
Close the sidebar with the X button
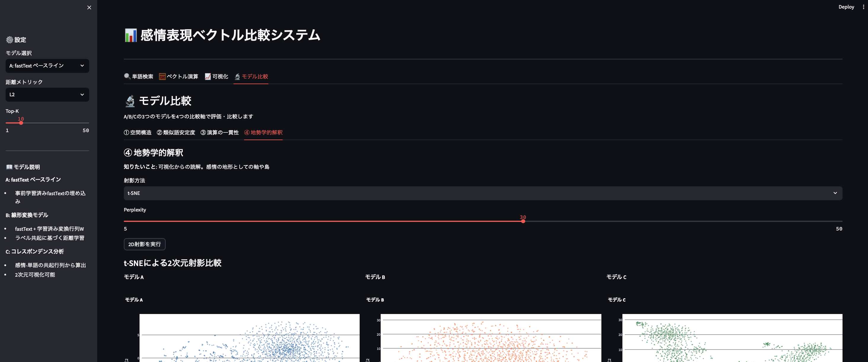pos(89,7)
